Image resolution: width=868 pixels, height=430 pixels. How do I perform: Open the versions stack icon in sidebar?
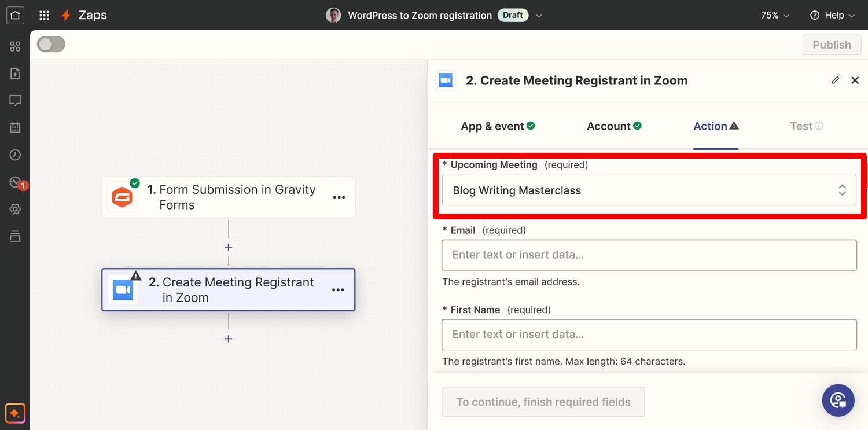click(15, 236)
